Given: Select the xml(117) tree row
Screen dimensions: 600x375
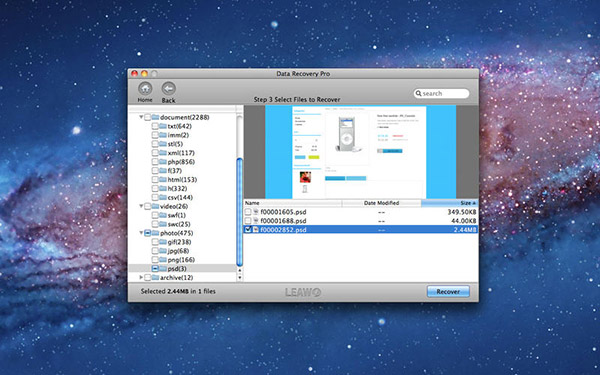Looking at the screenshot, I should click(x=182, y=153).
